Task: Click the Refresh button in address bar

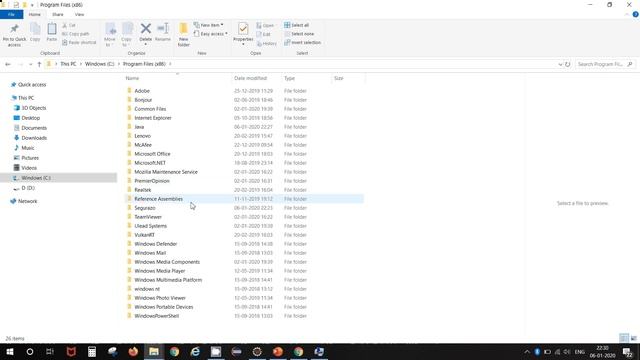Action: (x=567, y=64)
